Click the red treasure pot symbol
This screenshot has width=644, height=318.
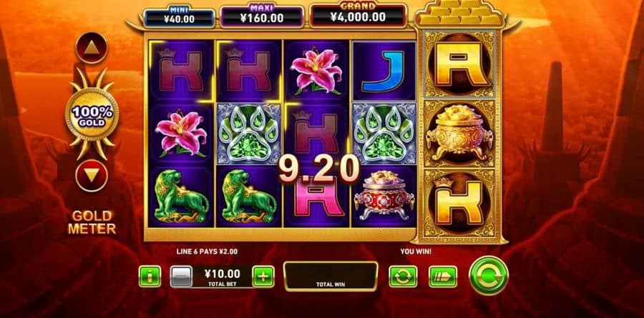pos(384,195)
